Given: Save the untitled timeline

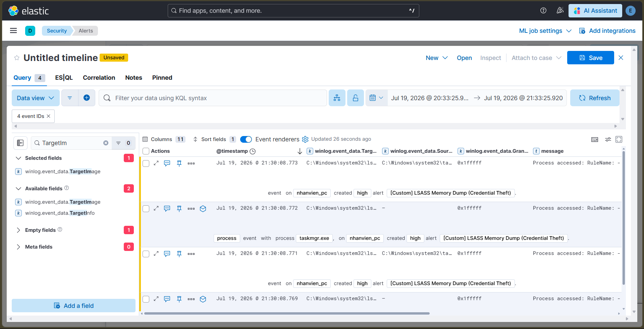Looking at the screenshot, I should click(x=590, y=58).
